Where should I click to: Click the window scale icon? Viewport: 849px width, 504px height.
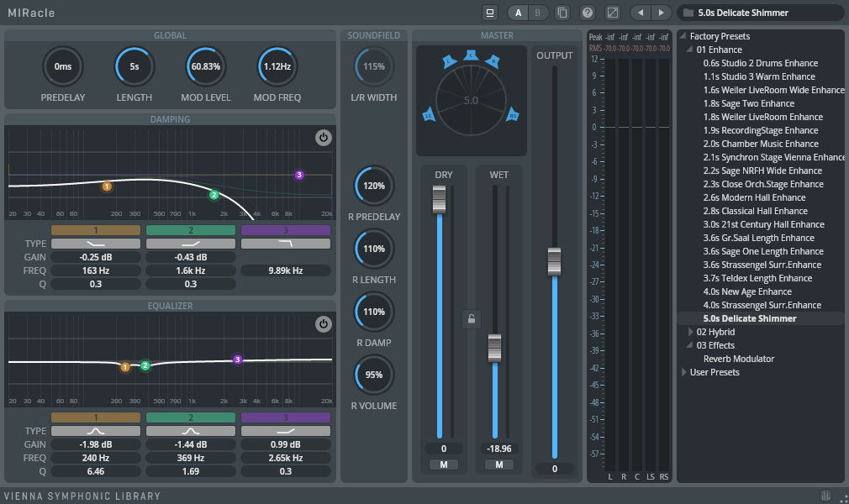pyautogui.click(x=613, y=13)
